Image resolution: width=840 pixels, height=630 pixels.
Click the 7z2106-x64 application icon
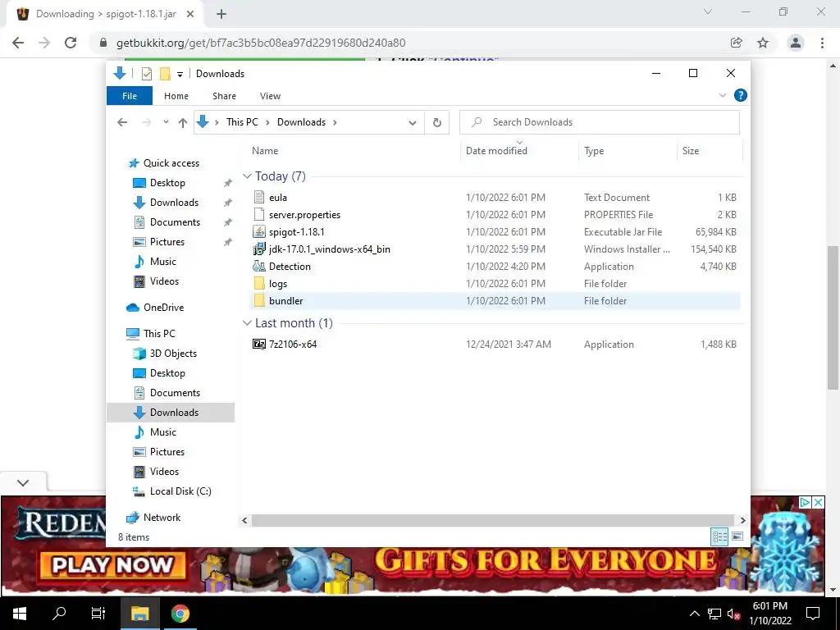(259, 344)
